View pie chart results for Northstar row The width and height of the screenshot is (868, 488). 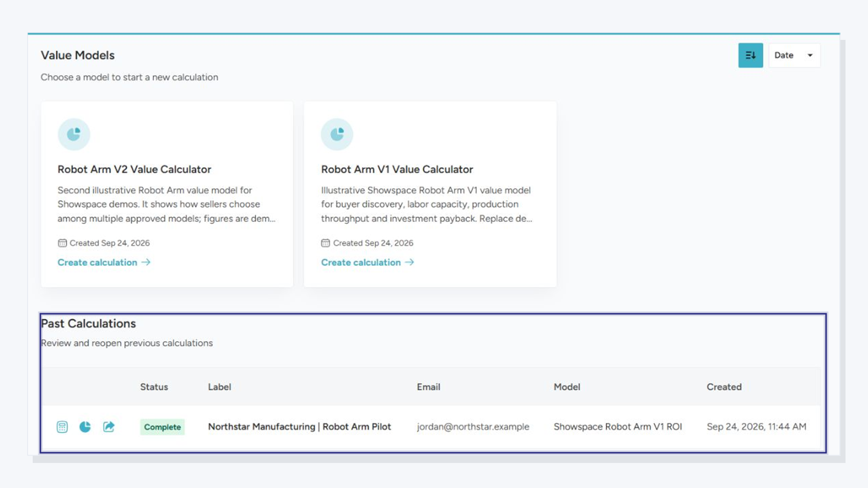(85, 427)
